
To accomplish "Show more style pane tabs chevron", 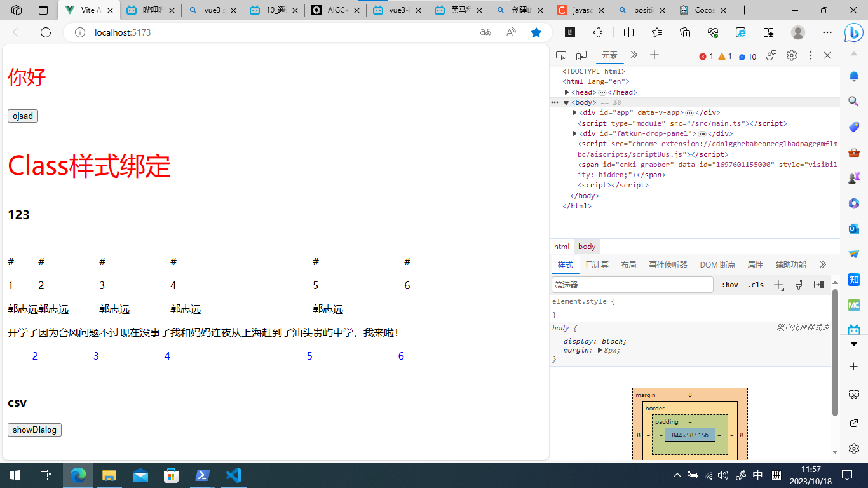I will tap(822, 264).
